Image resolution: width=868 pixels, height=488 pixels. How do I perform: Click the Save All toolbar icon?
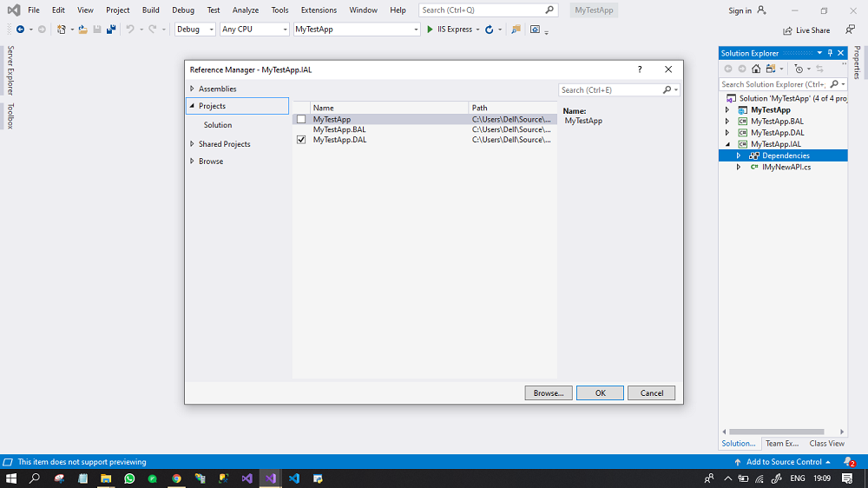111,30
